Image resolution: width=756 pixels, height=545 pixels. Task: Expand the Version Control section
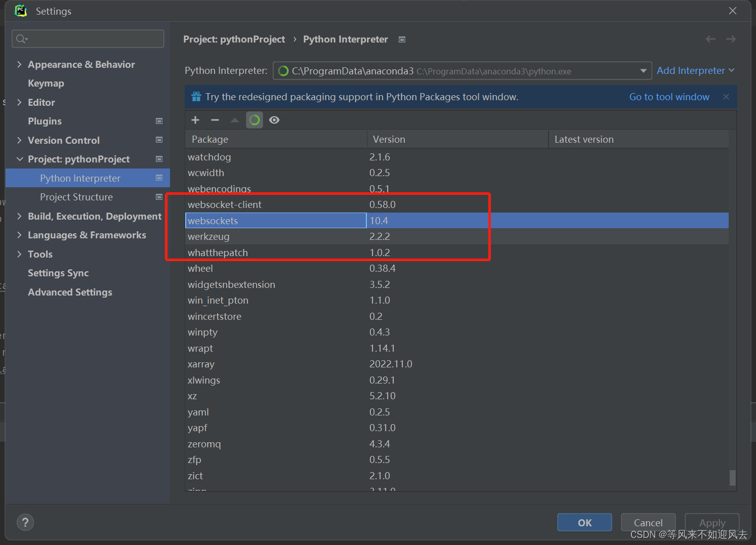click(19, 140)
